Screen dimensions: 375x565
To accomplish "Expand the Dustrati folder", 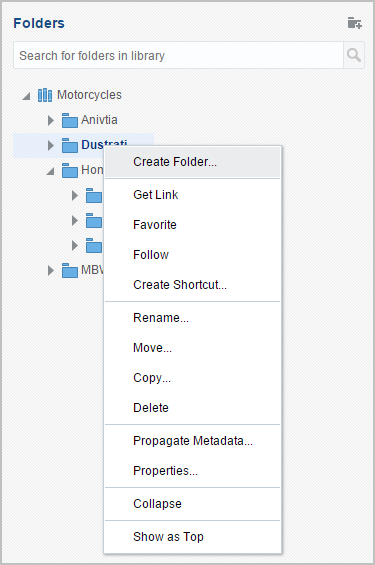I will coord(51,146).
